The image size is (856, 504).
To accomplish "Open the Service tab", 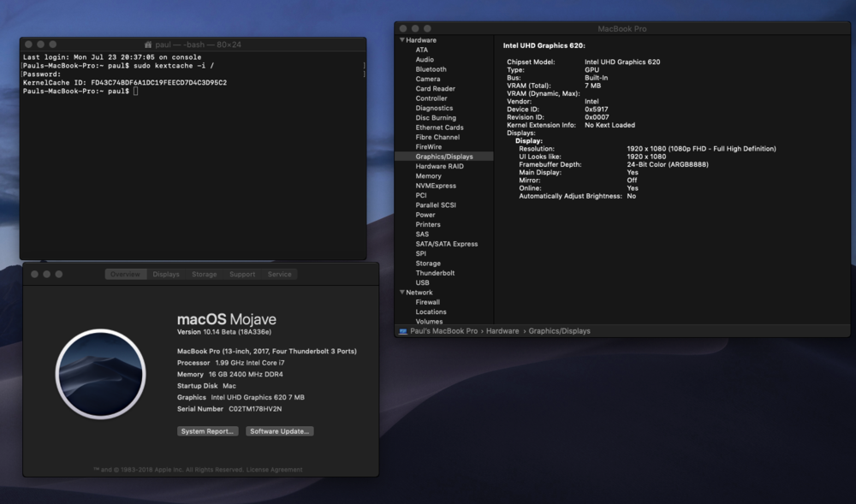I will 280,275.
